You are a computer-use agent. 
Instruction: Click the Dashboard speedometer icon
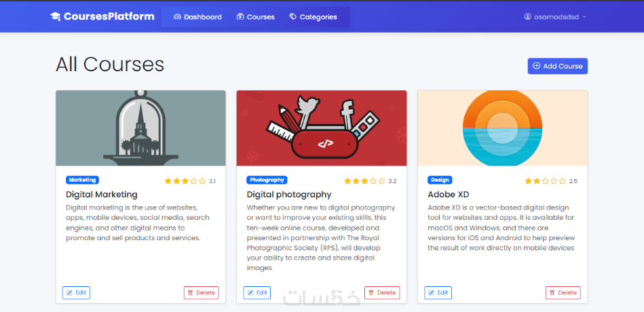(177, 17)
